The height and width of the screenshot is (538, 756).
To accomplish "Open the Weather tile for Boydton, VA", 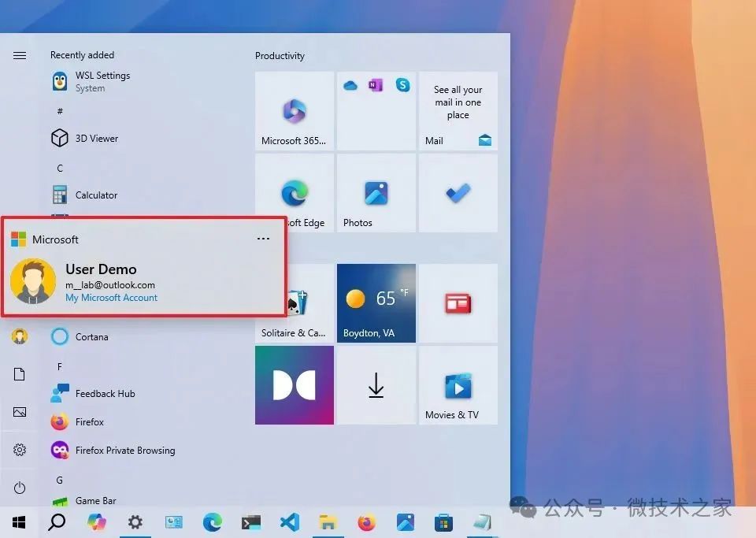I will coord(376,303).
